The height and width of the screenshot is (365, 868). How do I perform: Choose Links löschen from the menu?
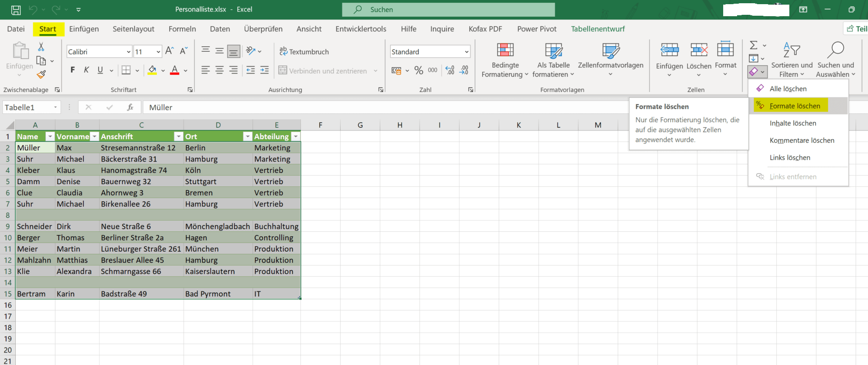(798, 157)
